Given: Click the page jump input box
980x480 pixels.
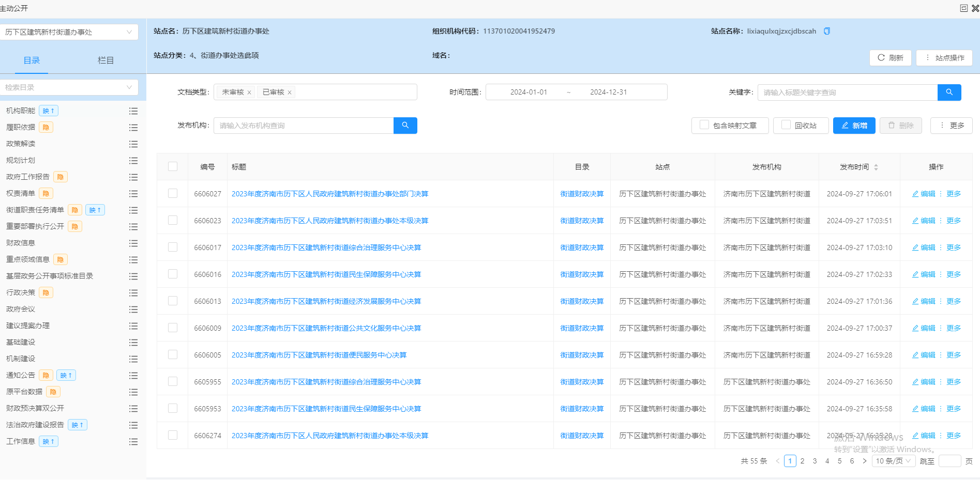Looking at the screenshot, I should [949, 461].
